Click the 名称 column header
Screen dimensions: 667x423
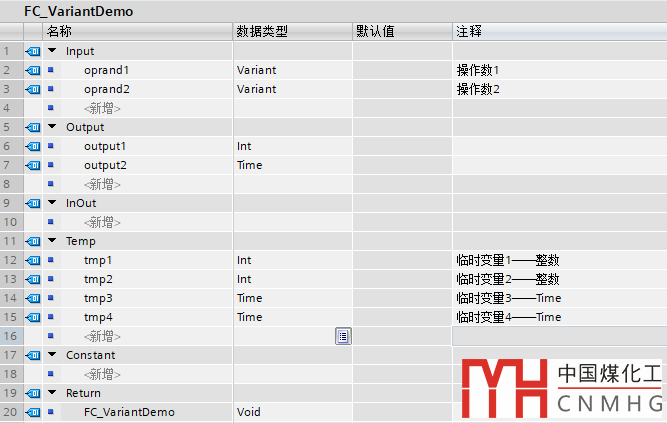click(x=138, y=31)
